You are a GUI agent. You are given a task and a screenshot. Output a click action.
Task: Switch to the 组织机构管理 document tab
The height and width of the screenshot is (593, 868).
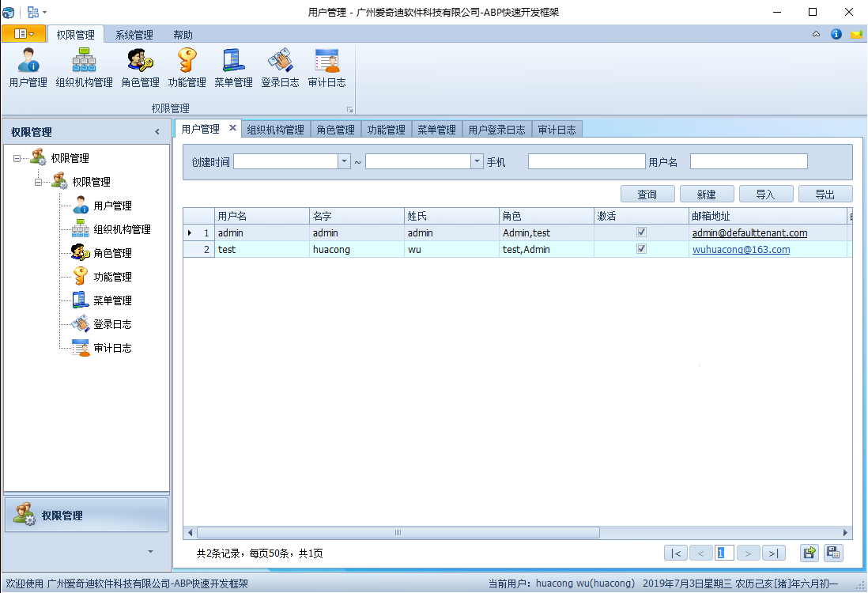276,130
